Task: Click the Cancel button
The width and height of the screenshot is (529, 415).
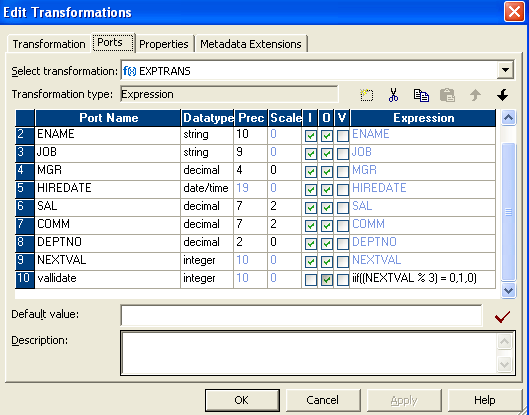Action: (323, 400)
